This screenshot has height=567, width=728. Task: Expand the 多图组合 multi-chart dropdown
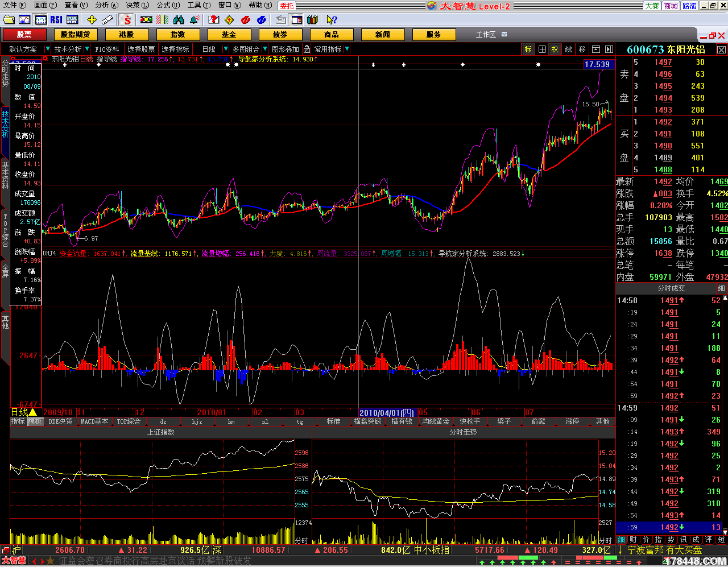264,49
